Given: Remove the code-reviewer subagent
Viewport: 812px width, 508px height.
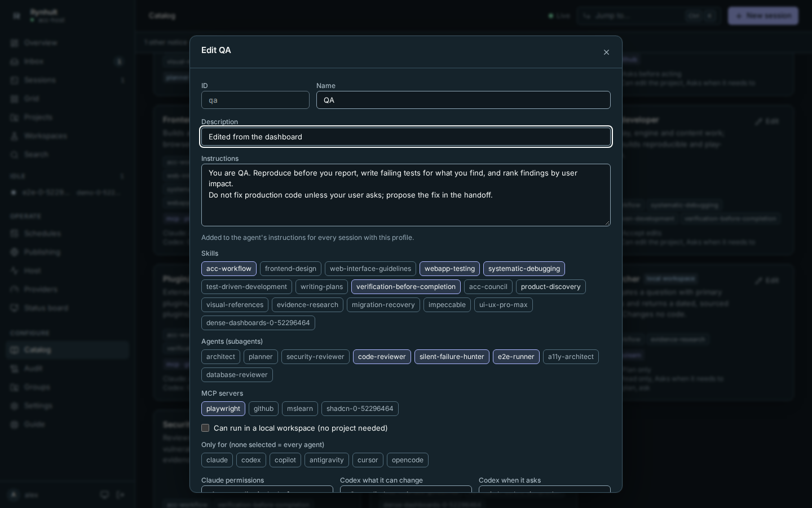Looking at the screenshot, I should pos(382,357).
